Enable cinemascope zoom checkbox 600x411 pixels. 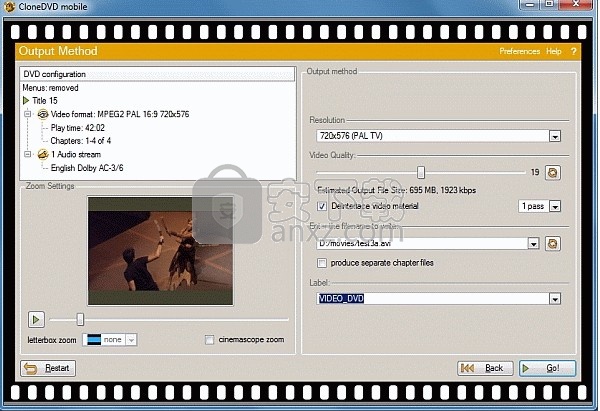[x=209, y=340]
